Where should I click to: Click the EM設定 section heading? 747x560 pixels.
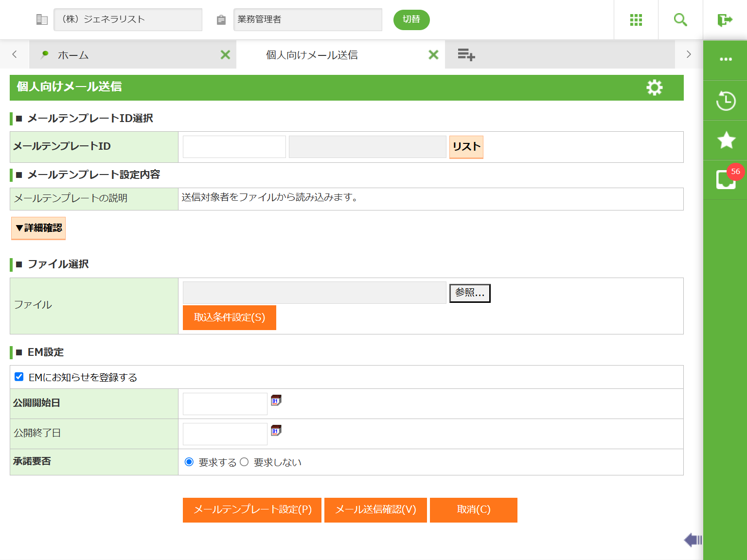(x=46, y=352)
